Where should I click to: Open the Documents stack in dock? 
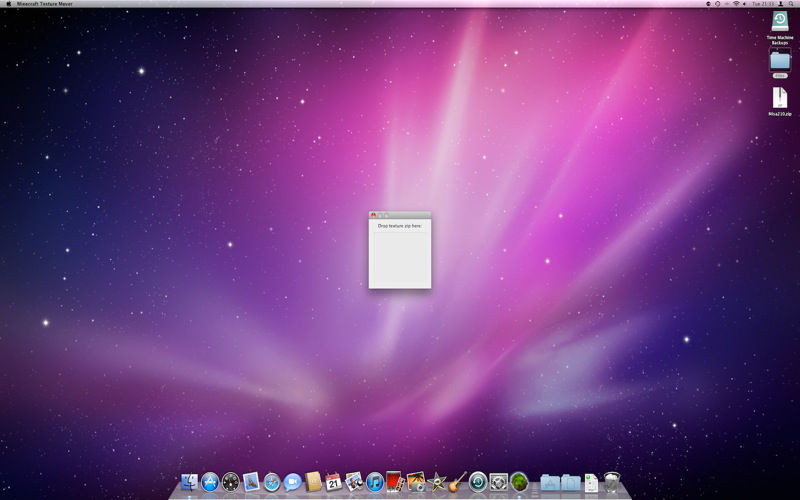tap(570, 482)
